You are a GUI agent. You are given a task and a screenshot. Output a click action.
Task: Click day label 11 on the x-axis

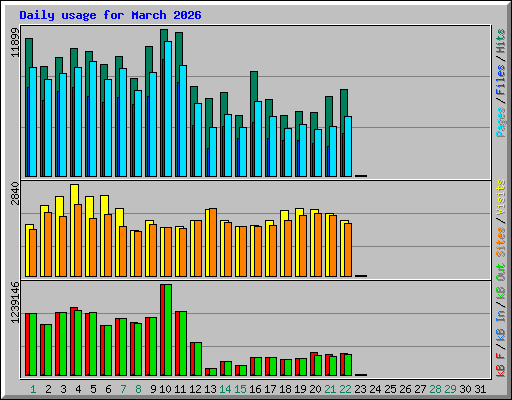[180, 389]
